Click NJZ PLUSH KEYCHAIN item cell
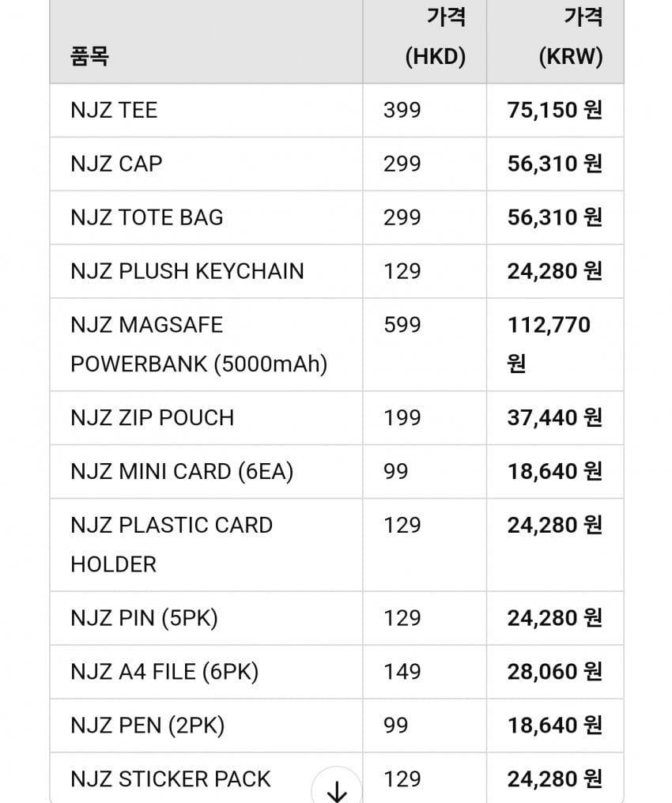Viewport: 672px width, 803px height. (187, 271)
